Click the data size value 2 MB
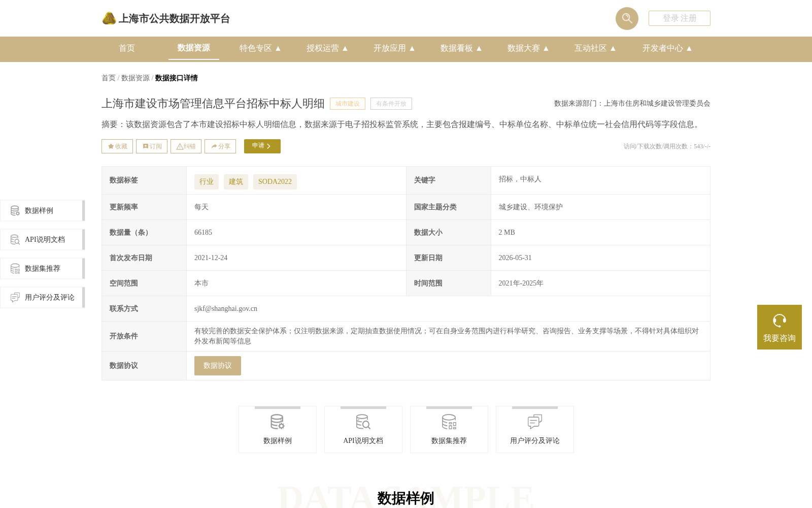The width and height of the screenshot is (812, 508). pos(506,232)
